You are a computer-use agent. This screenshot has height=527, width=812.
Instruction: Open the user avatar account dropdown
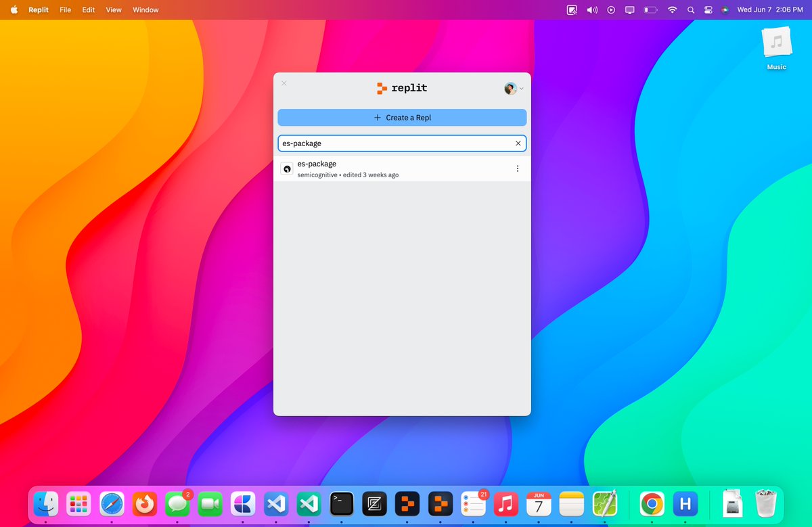tap(514, 89)
